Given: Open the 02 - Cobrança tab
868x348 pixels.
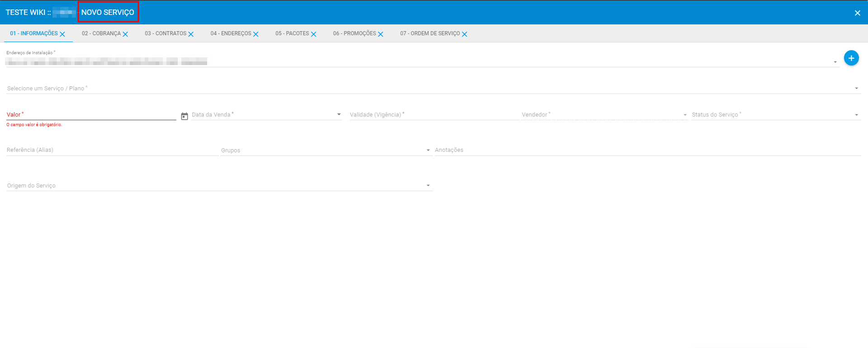Looking at the screenshot, I should tap(101, 33).
